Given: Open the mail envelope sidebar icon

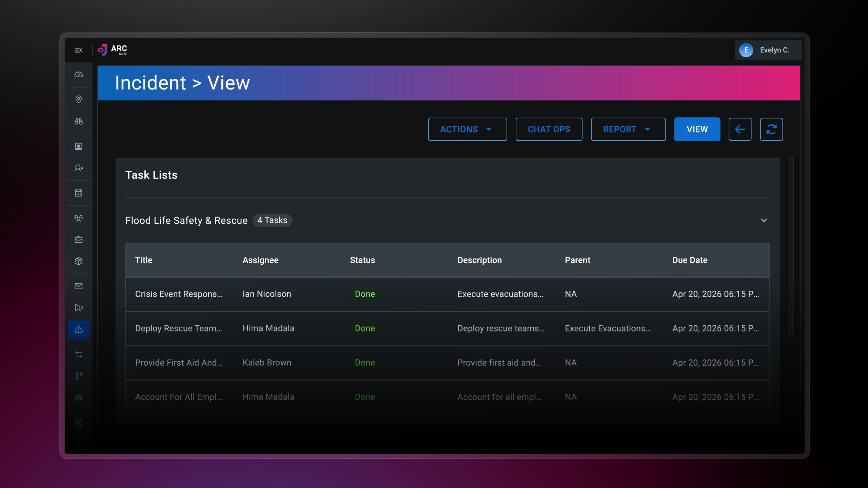Looking at the screenshot, I should pos(79,286).
